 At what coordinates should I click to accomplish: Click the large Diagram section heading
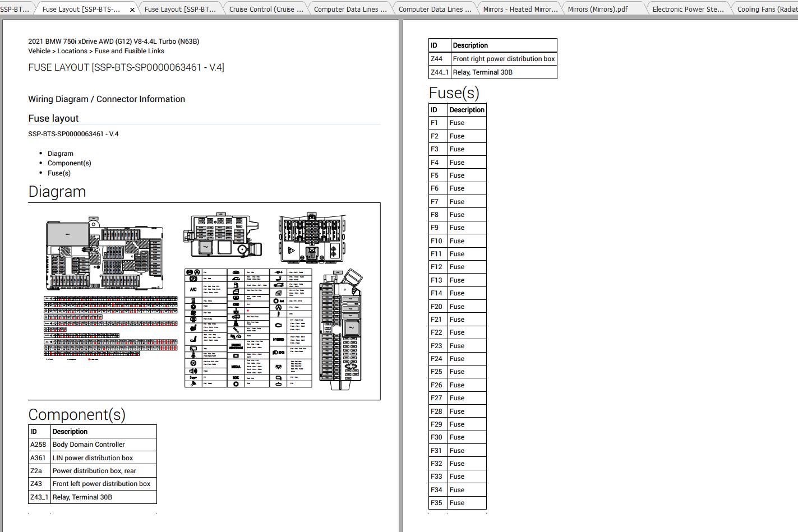pyautogui.click(x=57, y=192)
